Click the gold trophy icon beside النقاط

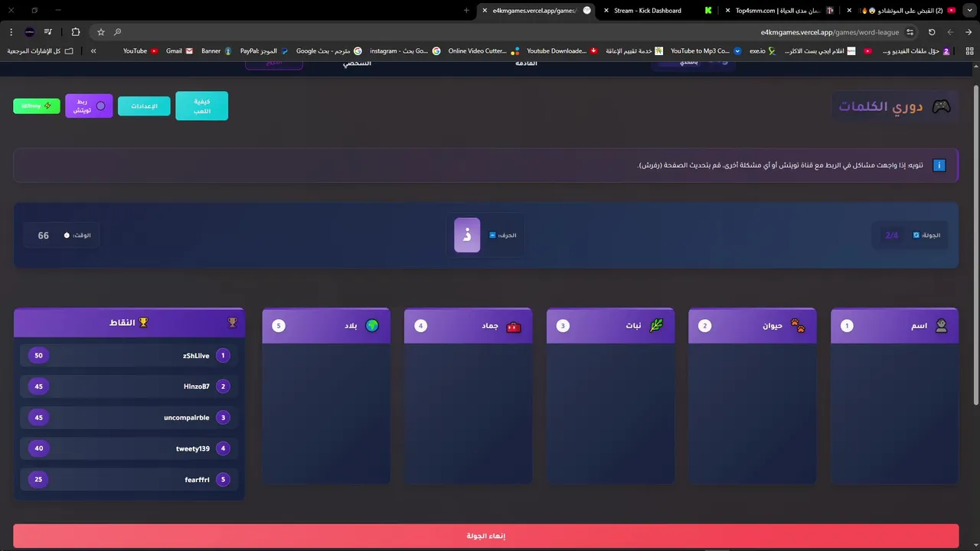(x=143, y=323)
